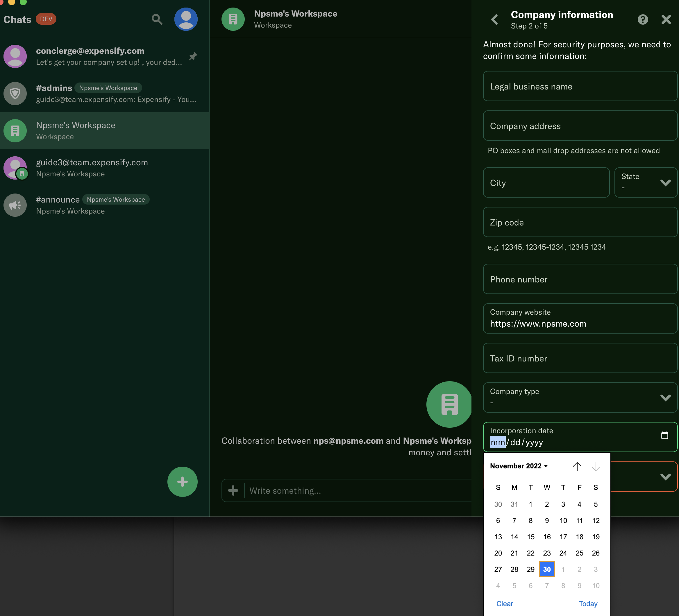Select November 20 in the calendar
The height and width of the screenshot is (616, 679).
coord(498,553)
